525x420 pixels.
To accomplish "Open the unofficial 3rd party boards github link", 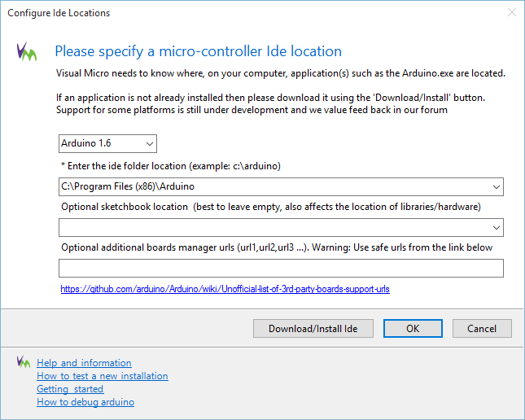I will coord(225,289).
